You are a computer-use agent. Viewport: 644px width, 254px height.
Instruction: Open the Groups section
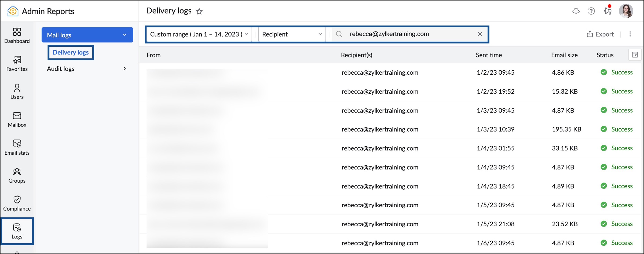click(17, 175)
